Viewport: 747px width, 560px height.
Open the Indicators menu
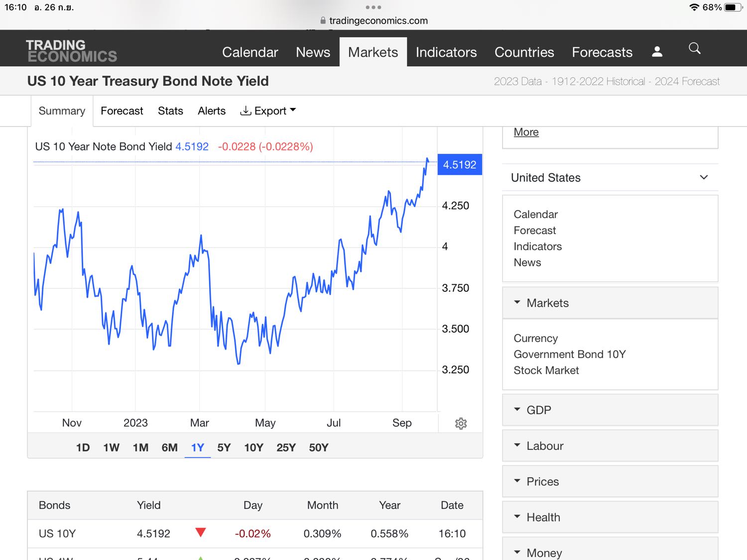(446, 52)
